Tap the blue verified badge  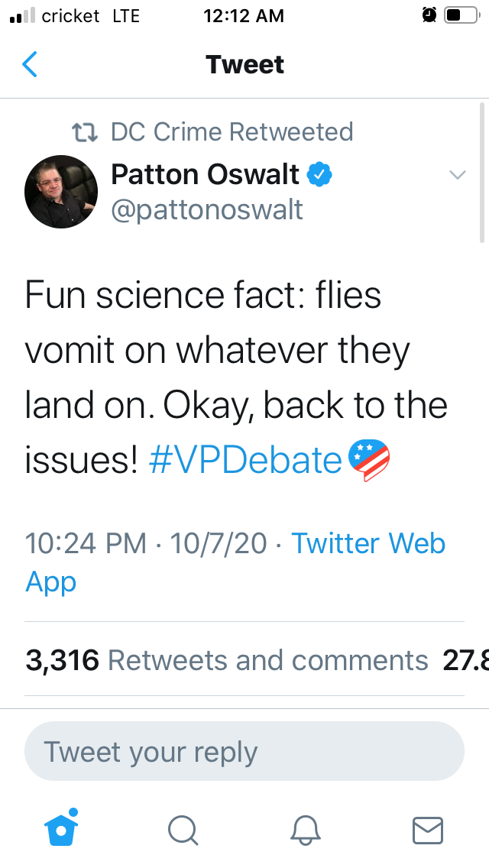tap(319, 175)
